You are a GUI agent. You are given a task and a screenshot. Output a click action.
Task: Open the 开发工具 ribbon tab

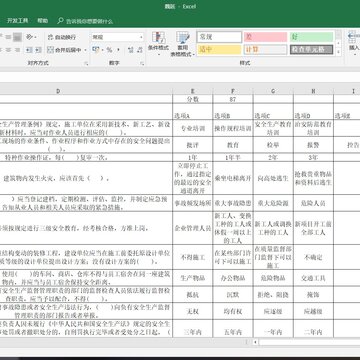(18, 21)
